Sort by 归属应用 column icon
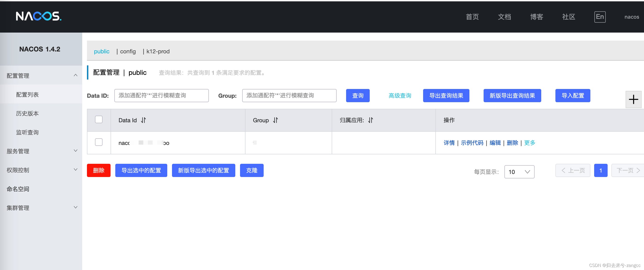 [x=370, y=120]
